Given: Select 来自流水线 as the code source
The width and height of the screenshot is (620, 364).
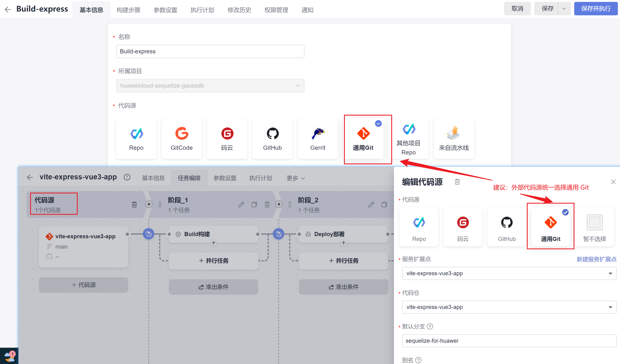Looking at the screenshot, I should [x=454, y=138].
